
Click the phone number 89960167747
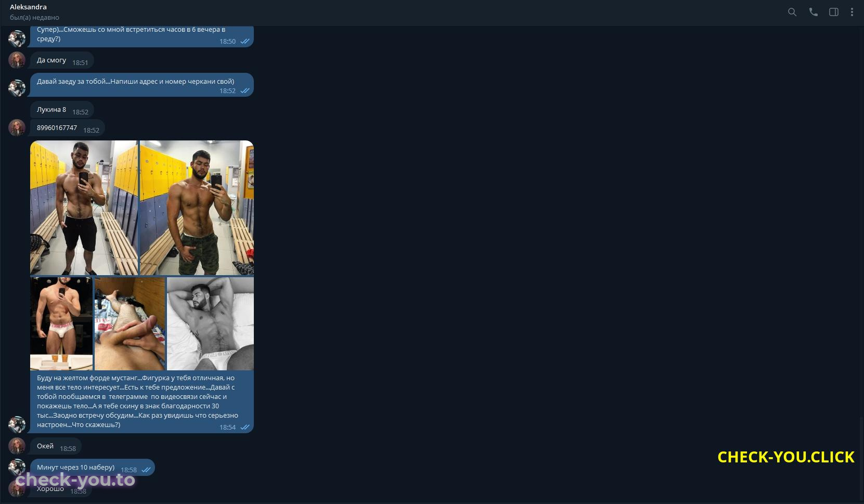coord(57,128)
